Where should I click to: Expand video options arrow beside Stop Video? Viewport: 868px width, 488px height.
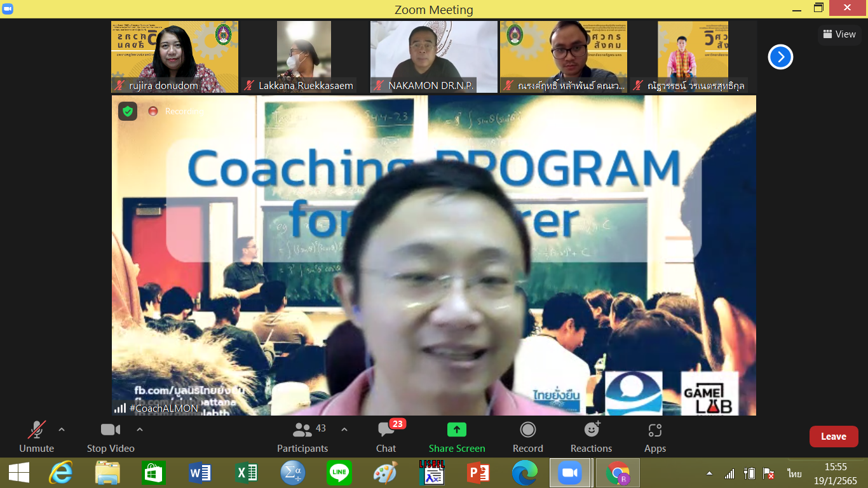click(x=140, y=430)
